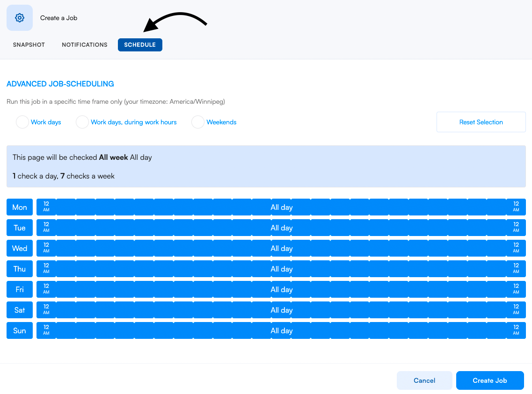
Task: Click the All day label in Thursday row
Action: [x=281, y=269]
